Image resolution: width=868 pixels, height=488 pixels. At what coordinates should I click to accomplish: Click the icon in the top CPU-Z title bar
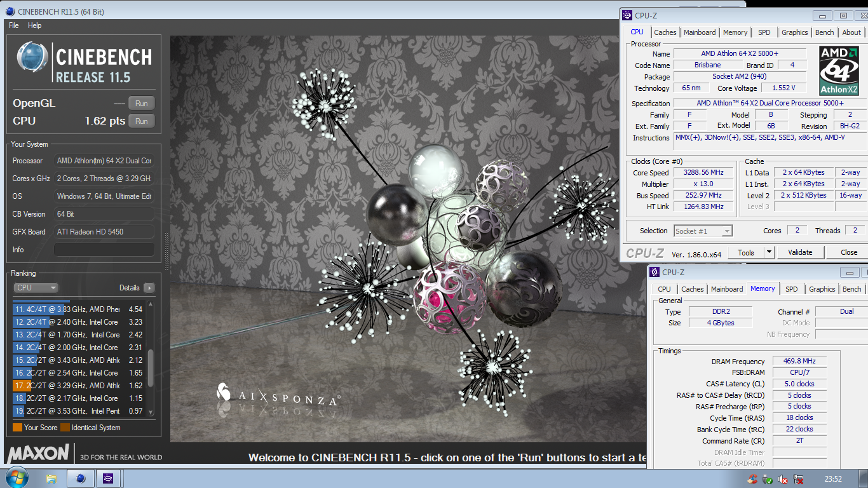(628, 16)
